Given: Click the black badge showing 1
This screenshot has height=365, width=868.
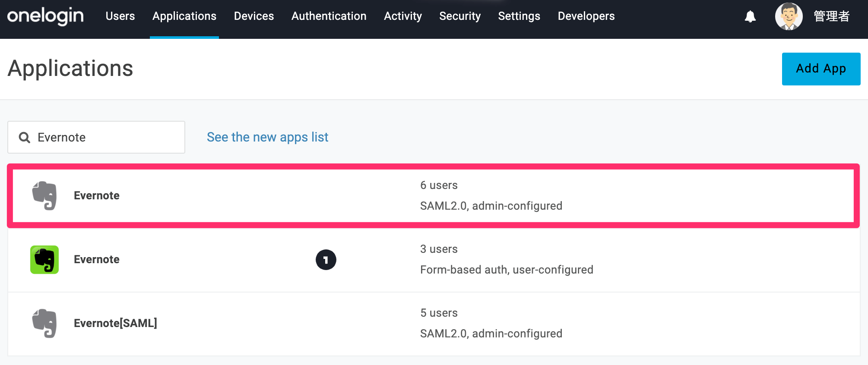Looking at the screenshot, I should (326, 260).
